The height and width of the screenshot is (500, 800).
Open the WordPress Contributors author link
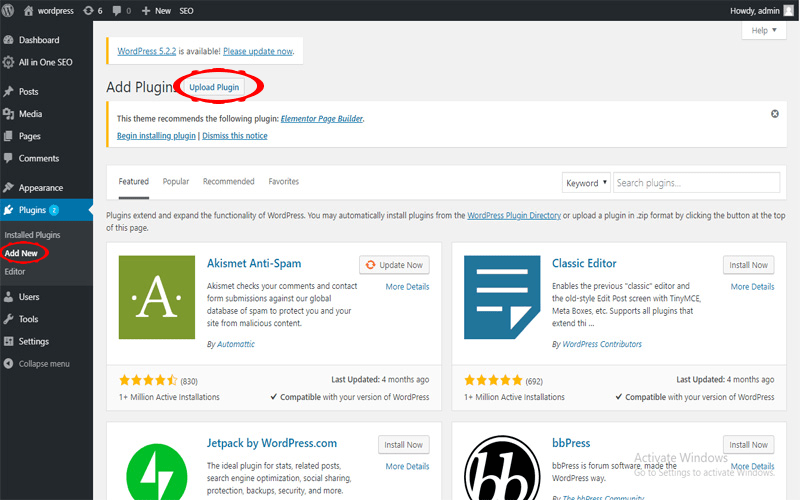602,344
